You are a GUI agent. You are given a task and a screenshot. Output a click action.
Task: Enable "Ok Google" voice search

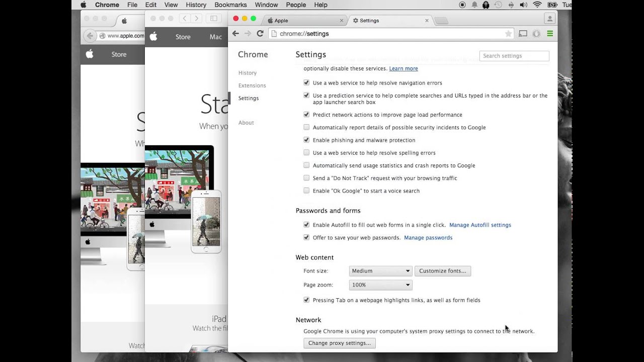point(306,191)
